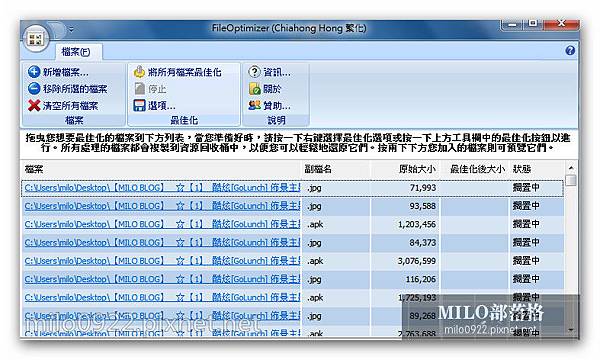600x360 pixels.
Task: Open file link in the 84,373 size row
Action: 162,243
